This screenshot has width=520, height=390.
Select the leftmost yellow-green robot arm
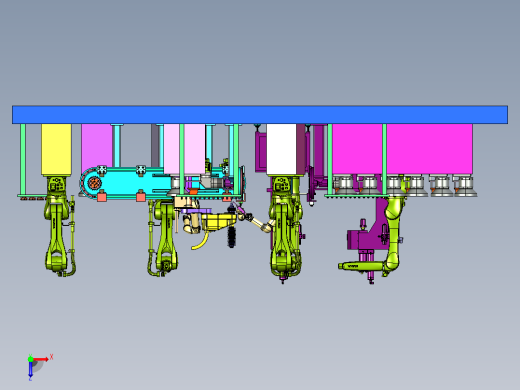(58, 227)
